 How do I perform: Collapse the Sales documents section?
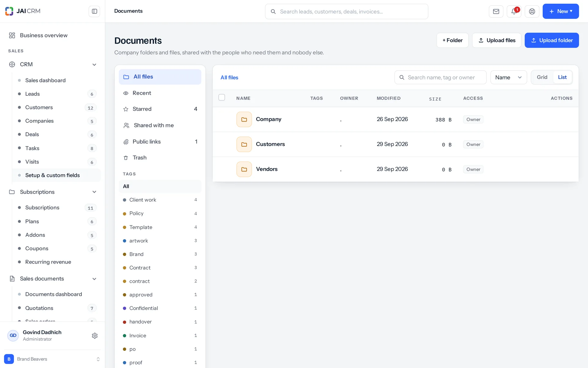pos(94,279)
